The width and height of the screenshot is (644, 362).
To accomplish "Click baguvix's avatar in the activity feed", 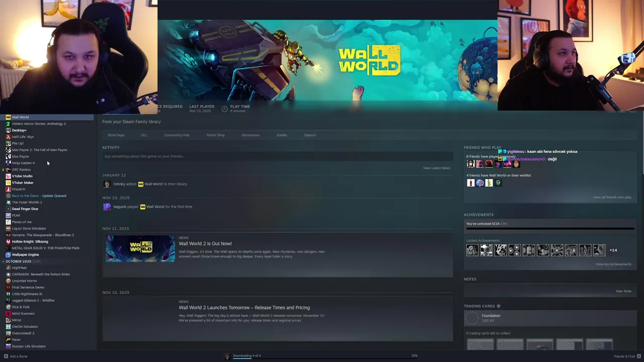I will (107, 207).
